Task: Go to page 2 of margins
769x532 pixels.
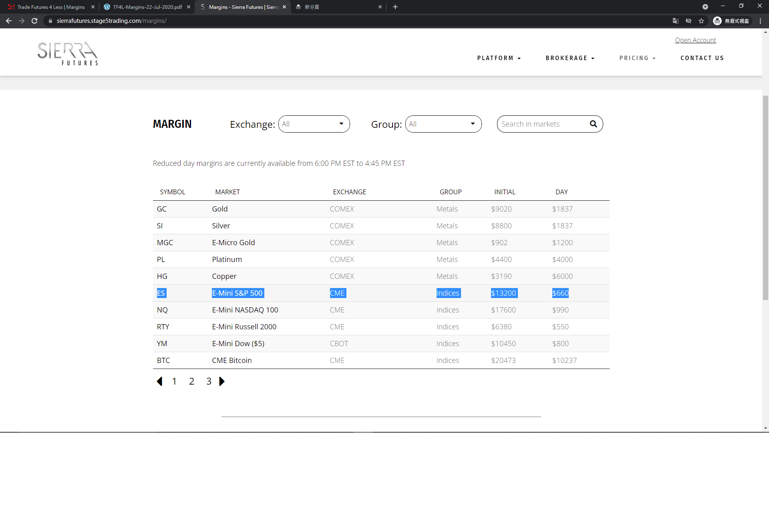Action: pos(191,381)
